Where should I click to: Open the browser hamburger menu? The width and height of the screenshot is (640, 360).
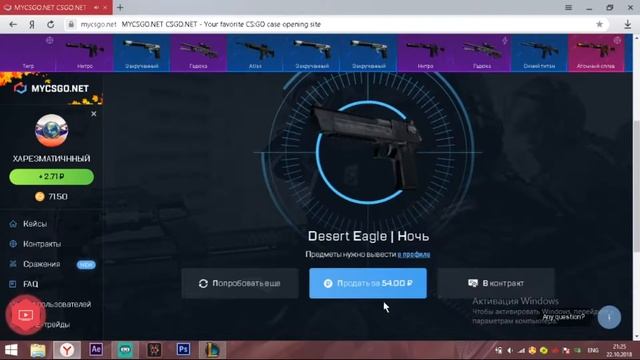click(x=568, y=7)
